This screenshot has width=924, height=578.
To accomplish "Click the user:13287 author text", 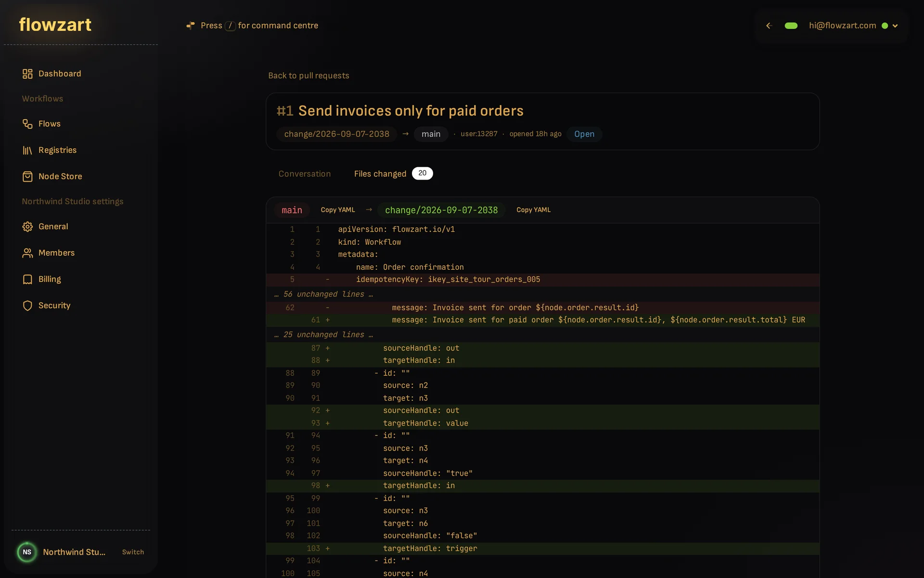I will (479, 134).
